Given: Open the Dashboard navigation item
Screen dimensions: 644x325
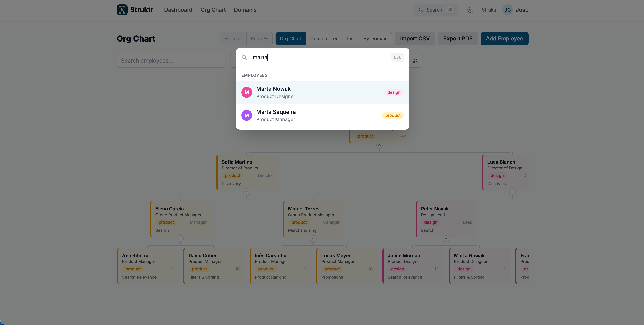Looking at the screenshot, I should point(178,10).
